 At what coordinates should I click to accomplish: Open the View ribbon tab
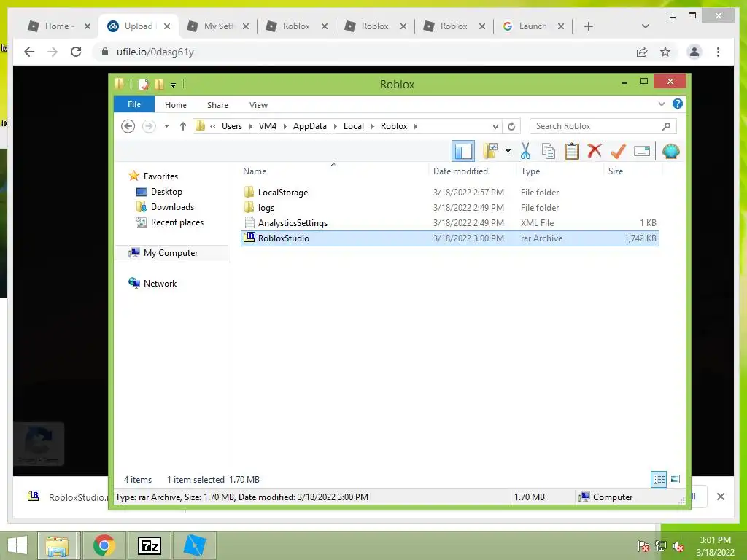click(258, 105)
